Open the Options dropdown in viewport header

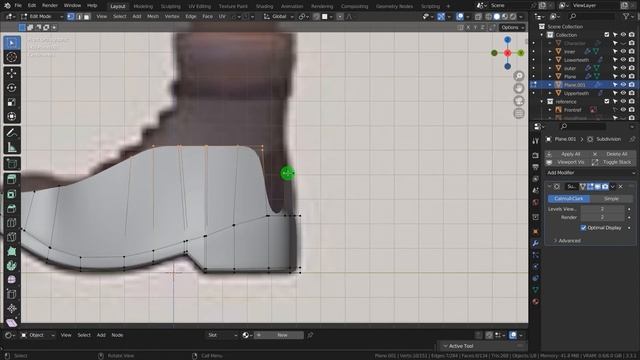click(513, 27)
